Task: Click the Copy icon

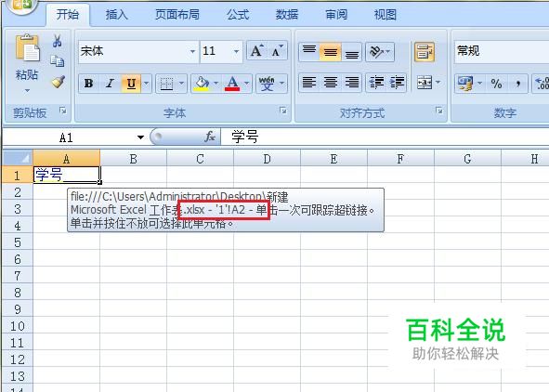Action: pos(57,61)
